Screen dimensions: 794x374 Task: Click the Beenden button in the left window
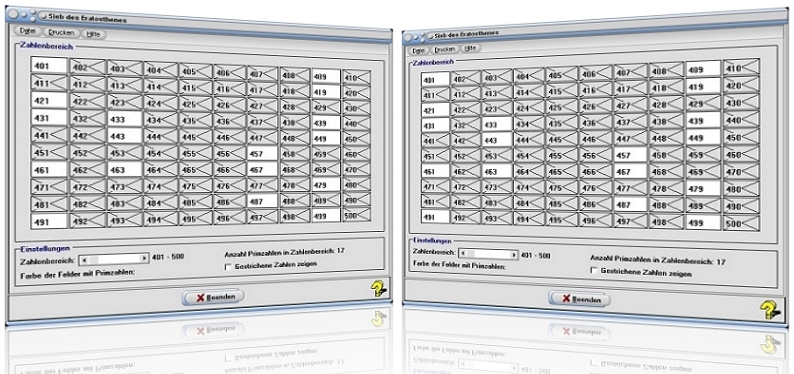(x=213, y=297)
